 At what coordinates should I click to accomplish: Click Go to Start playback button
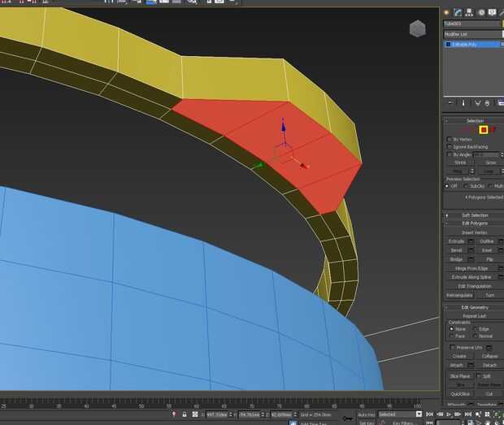click(x=429, y=414)
